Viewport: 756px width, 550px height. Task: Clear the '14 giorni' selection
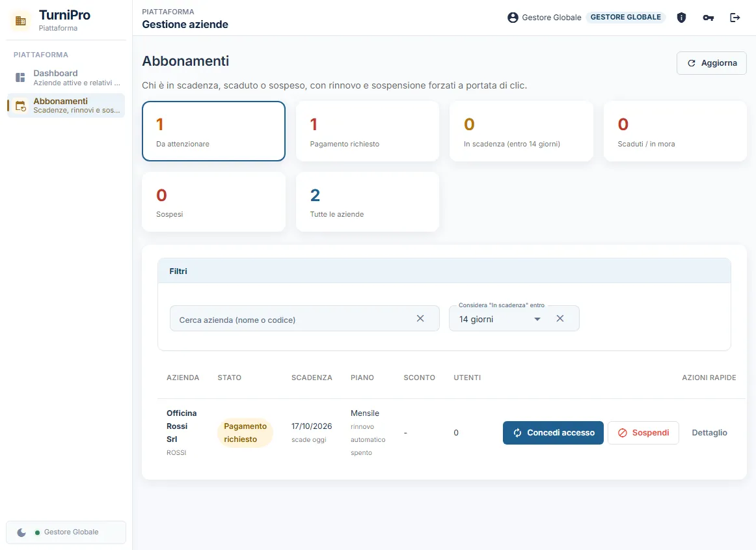click(560, 318)
